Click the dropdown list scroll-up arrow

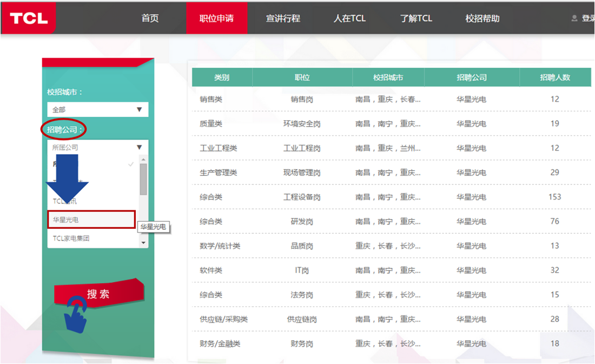[x=143, y=158]
